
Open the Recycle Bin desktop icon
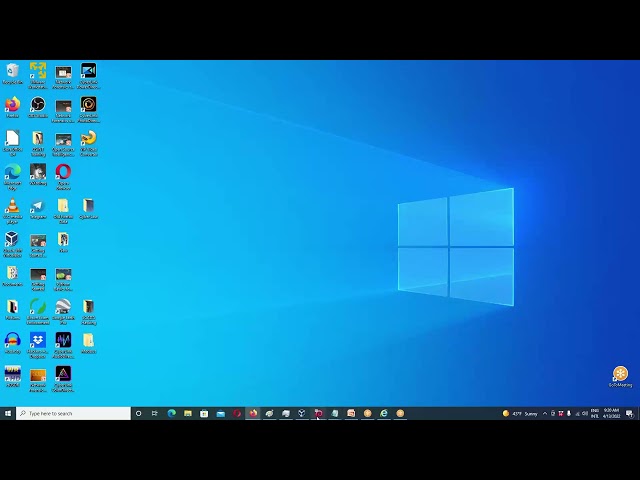[x=12, y=73]
